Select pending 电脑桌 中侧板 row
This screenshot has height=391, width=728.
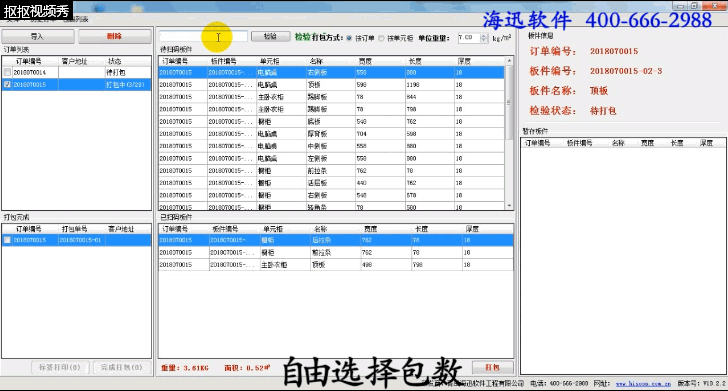click(332, 146)
